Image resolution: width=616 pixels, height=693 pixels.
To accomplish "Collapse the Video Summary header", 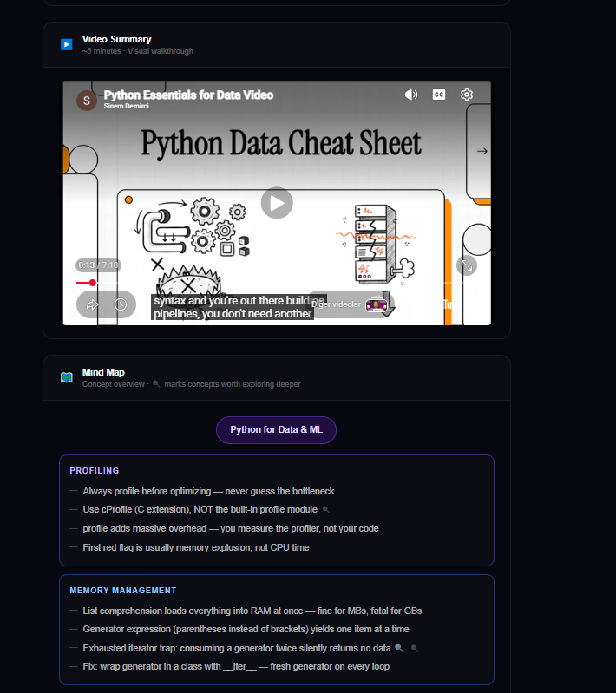I will click(x=277, y=44).
